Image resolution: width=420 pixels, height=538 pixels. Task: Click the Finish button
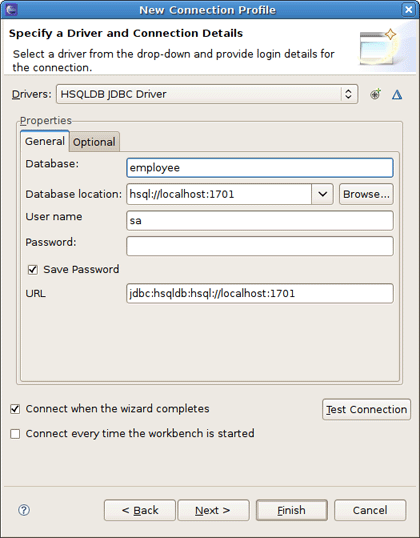point(292,510)
